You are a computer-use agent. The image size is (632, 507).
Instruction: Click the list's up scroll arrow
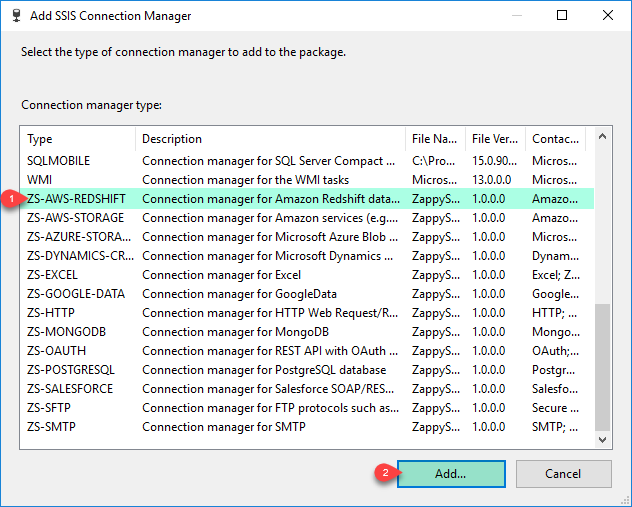[x=603, y=137]
